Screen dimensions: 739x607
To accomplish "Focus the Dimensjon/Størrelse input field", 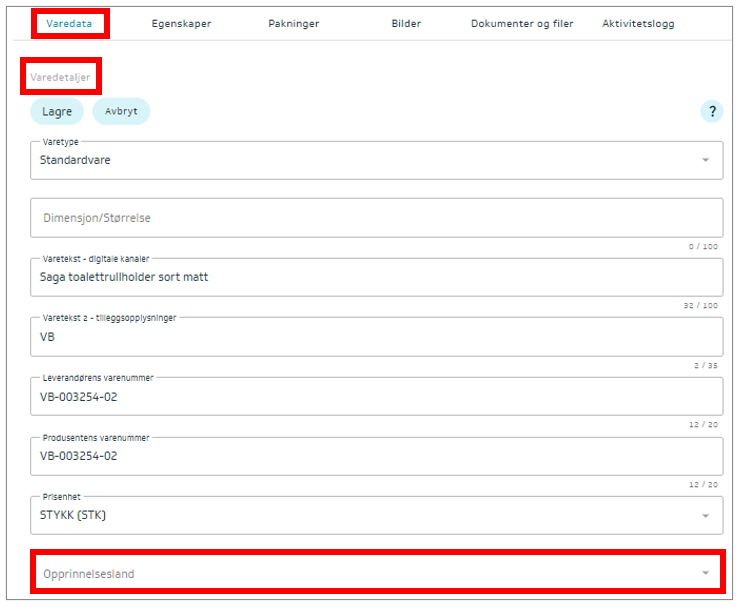I will (376, 218).
